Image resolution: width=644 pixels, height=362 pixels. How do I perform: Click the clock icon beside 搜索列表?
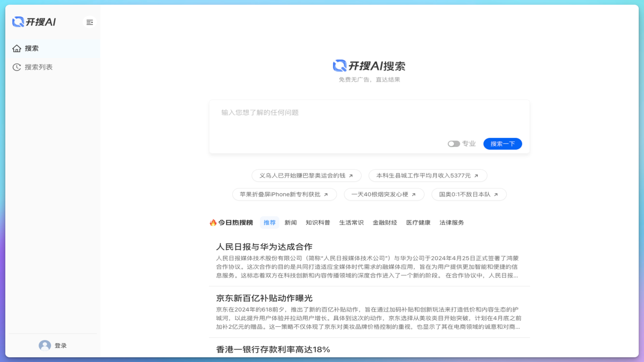pos(17,67)
